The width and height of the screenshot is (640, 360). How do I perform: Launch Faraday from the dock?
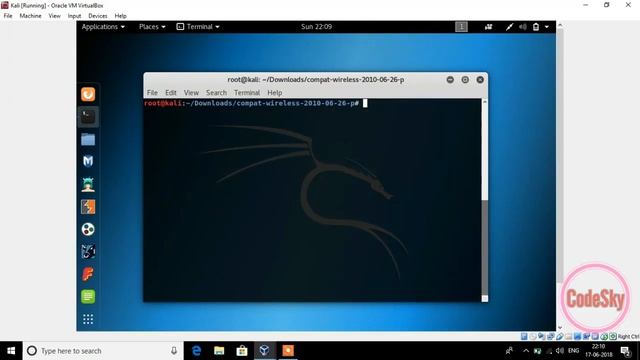[x=88, y=274]
